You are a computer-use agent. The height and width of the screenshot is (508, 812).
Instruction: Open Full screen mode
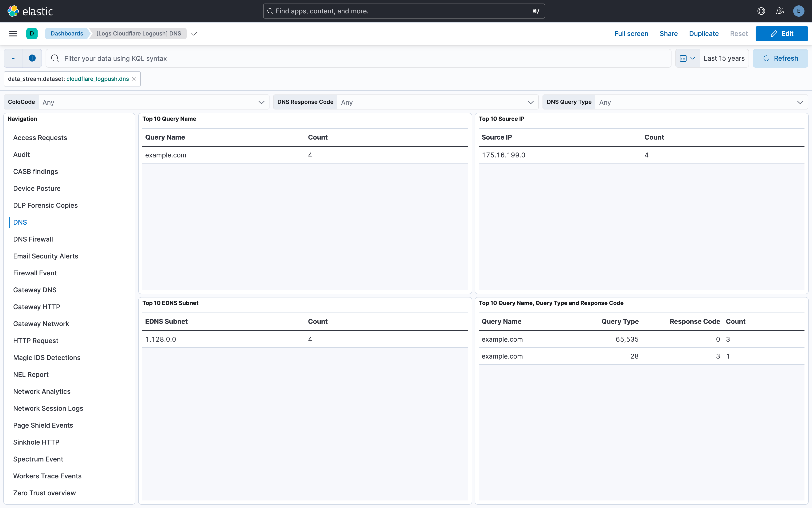631,34
